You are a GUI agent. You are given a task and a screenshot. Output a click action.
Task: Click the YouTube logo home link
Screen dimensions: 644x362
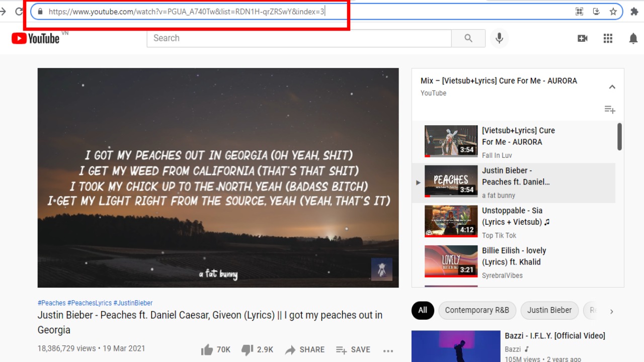[36, 38]
